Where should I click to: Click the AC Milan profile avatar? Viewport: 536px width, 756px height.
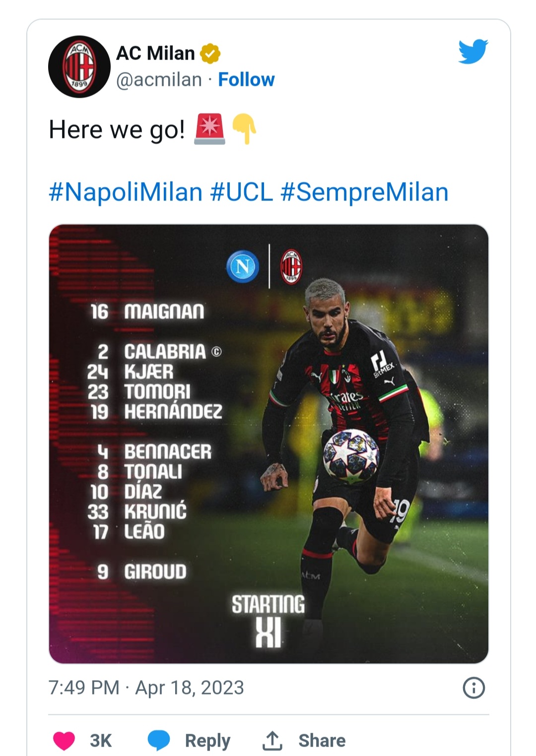pos(79,66)
